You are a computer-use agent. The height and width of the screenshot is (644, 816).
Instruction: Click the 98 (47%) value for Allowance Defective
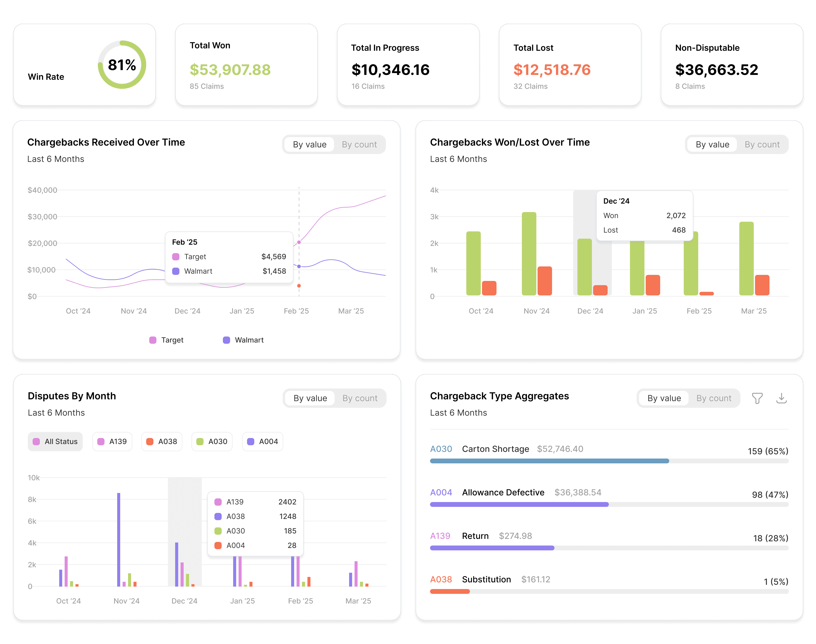coord(770,495)
